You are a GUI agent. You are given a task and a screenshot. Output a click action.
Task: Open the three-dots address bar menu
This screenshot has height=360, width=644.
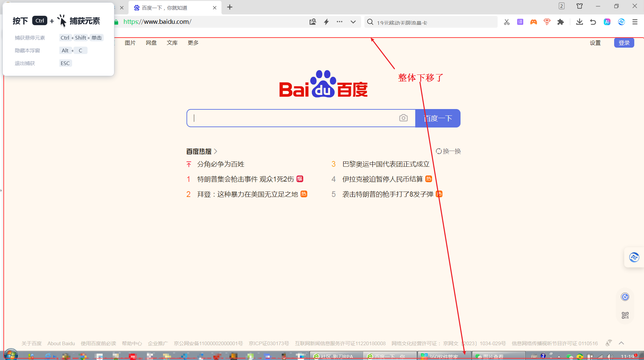[x=339, y=22]
